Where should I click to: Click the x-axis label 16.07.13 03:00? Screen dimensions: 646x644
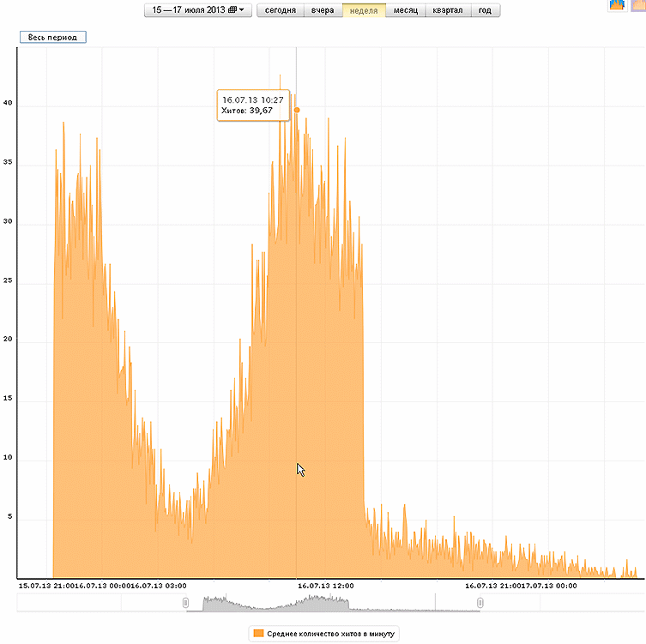pos(159,586)
